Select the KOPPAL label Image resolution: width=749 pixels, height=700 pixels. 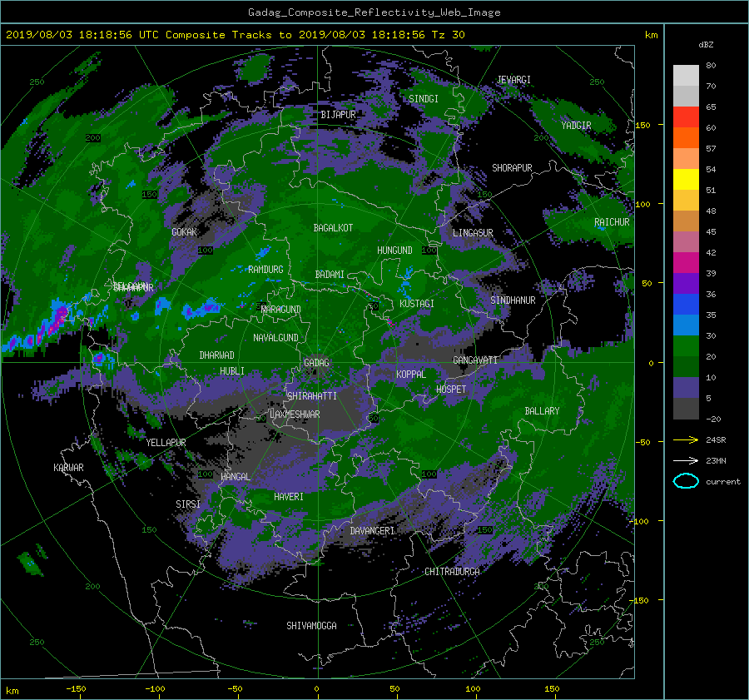411,375
